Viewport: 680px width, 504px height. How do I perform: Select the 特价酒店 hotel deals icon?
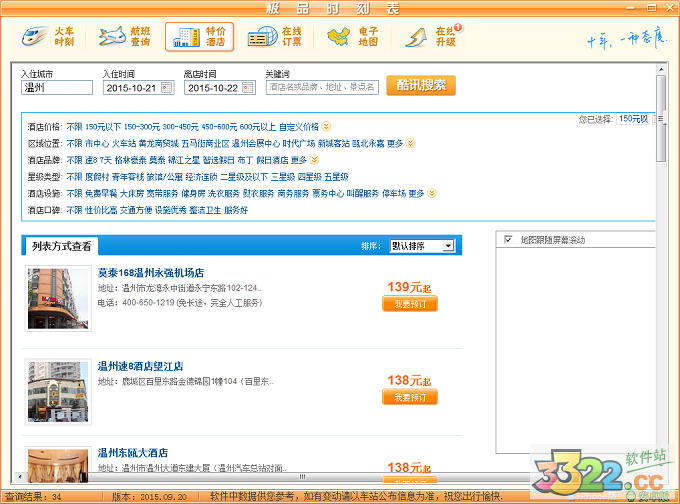[199, 37]
